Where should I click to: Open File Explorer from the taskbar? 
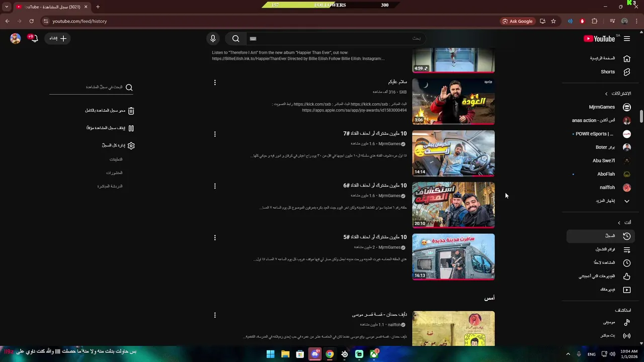(285, 354)
